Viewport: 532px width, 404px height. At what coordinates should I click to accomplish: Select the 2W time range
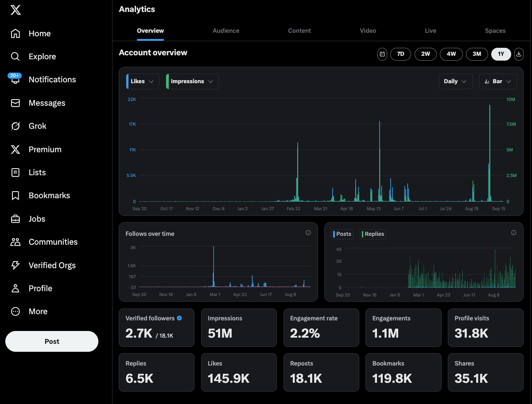pos(426,54)
